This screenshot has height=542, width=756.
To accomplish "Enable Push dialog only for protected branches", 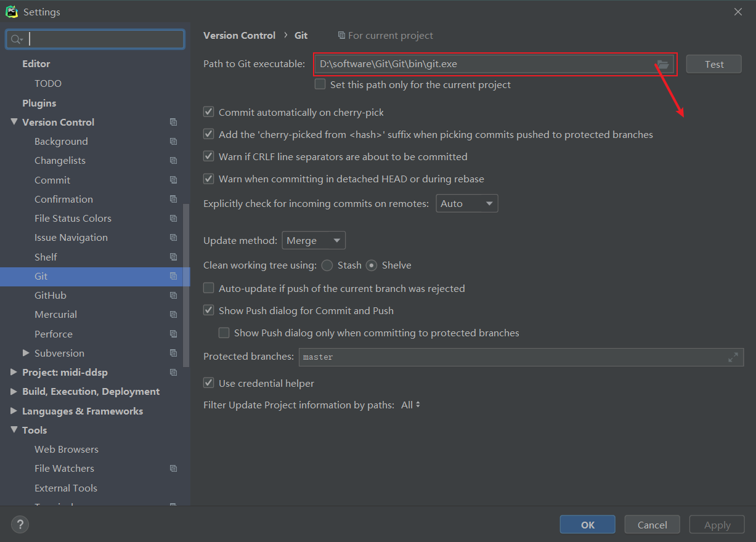I will [x=224, y=333].
